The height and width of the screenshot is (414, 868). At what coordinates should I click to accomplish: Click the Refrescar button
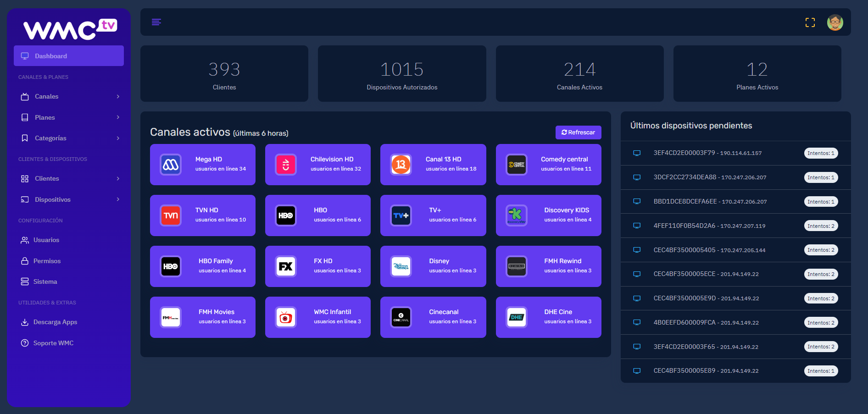(578, 132)
